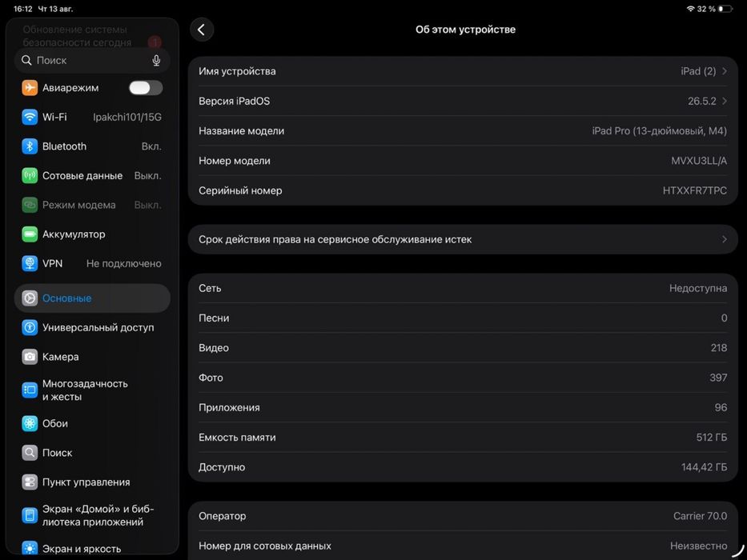Tap the gray Search settings icon
Viewport: 747px width, 560px height.
point(30,452)
